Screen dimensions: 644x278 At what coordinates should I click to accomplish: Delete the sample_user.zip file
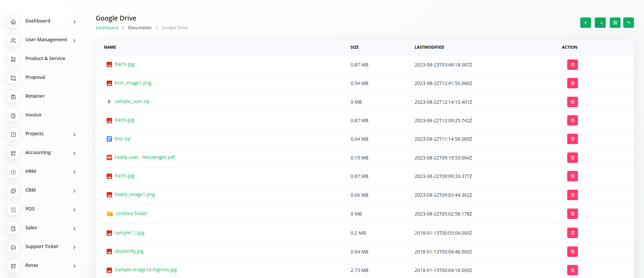click(x=572, y=102)
